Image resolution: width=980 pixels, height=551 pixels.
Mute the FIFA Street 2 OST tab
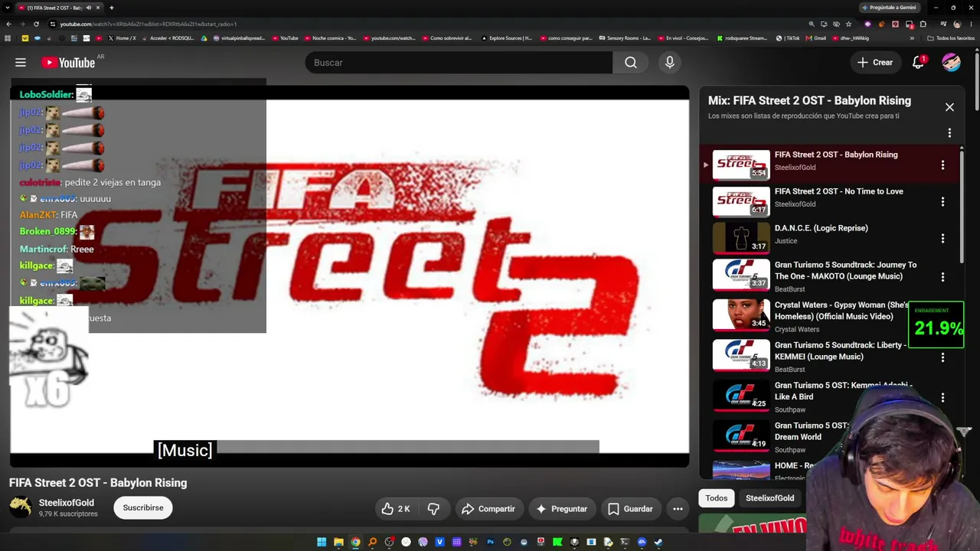[x=89, y=8]
